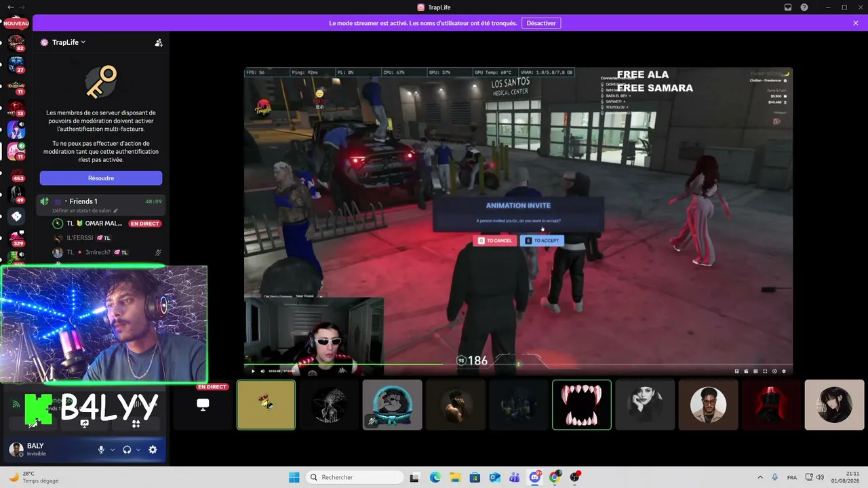Open headphone output options chevron
This screenshot has width=868, height=488.
click(138, 449)
